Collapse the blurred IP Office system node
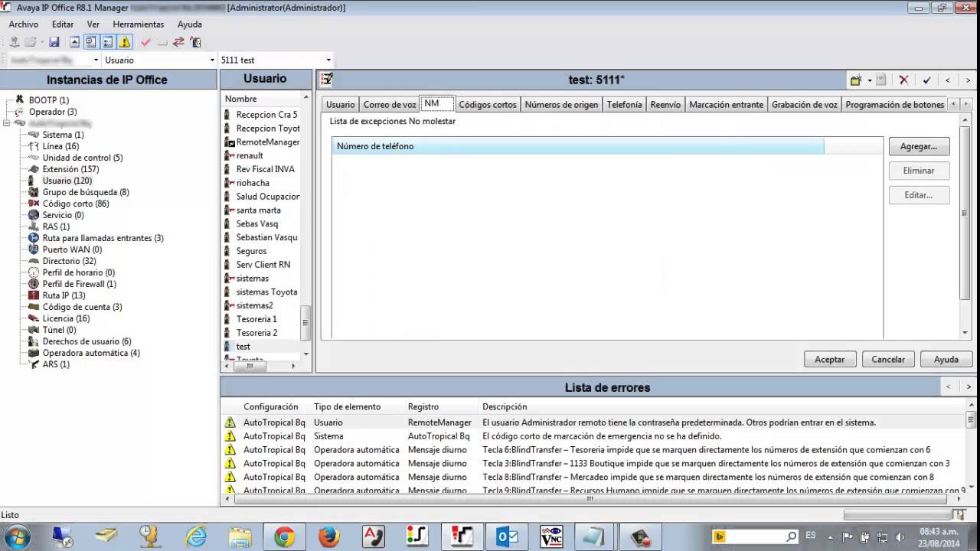980x551 pixels. (7, 123)
